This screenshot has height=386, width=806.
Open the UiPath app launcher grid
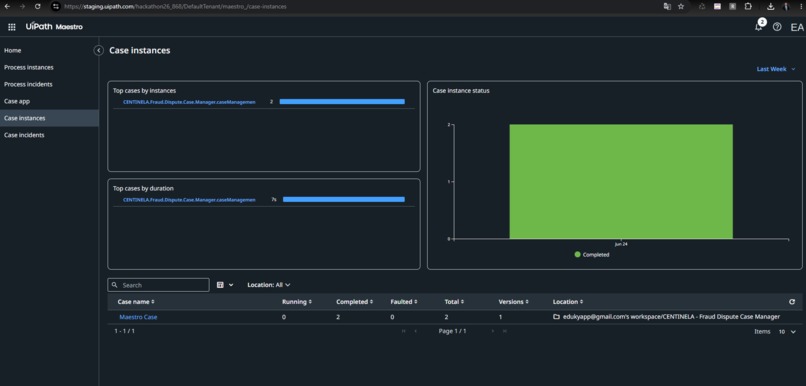click(x=12, y=27)
